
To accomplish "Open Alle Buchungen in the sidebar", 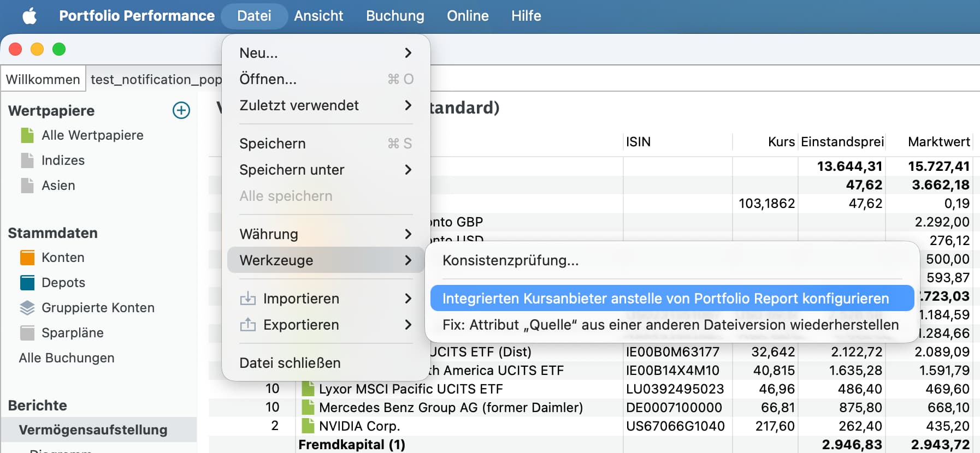I will [67, 358].
